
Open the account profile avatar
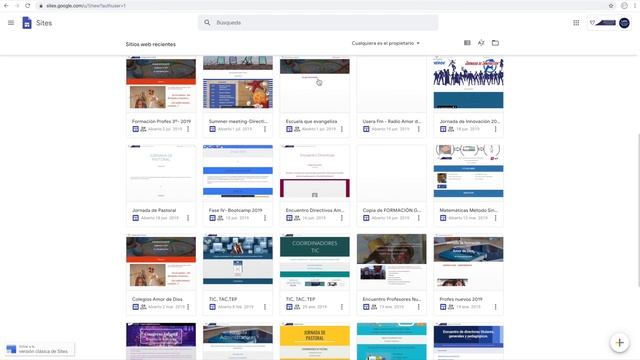[x=624, y=23]
